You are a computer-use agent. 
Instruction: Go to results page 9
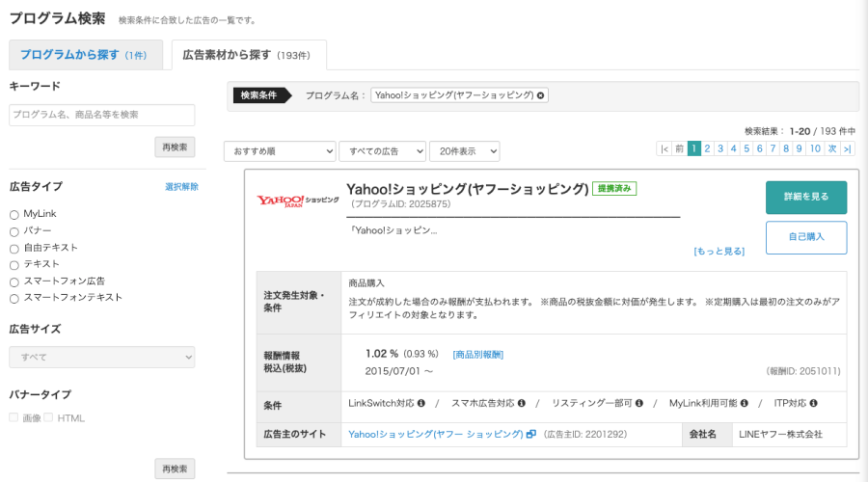point(799,148)
